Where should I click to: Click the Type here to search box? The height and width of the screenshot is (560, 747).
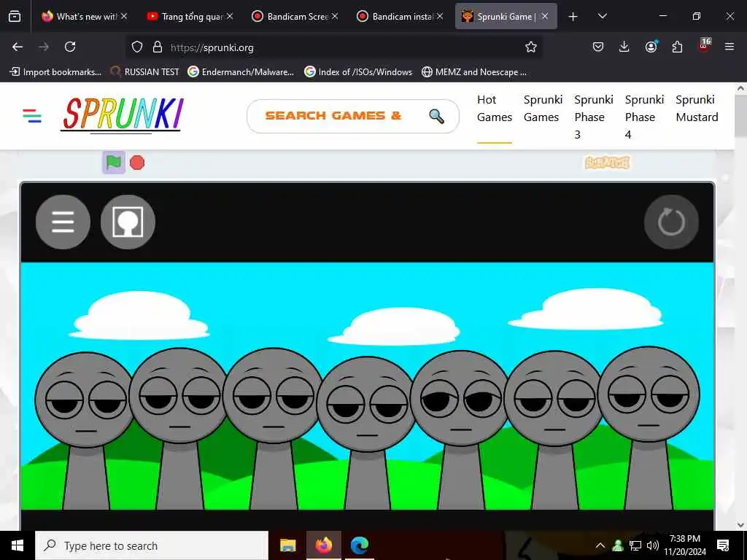pos(152,545)
